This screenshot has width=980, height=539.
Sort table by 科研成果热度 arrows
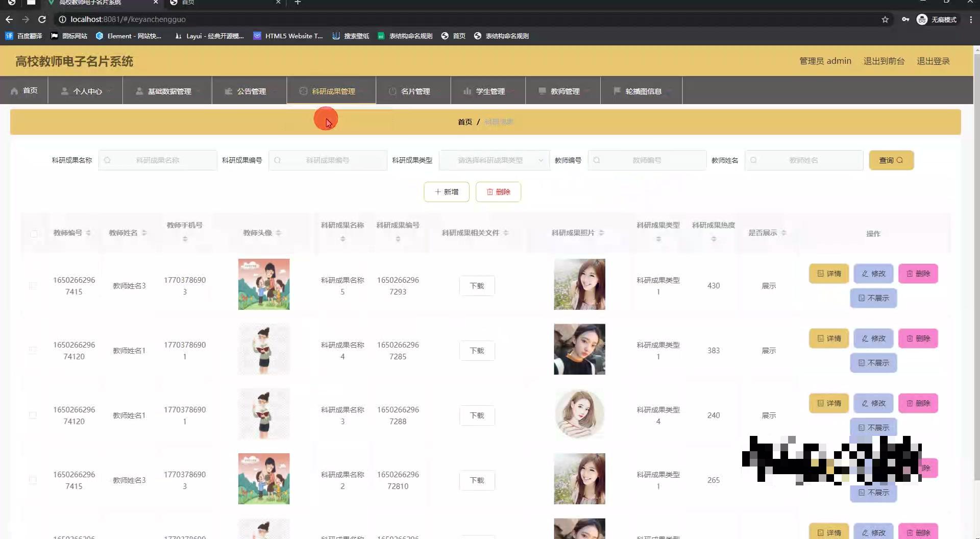[713, 237]
